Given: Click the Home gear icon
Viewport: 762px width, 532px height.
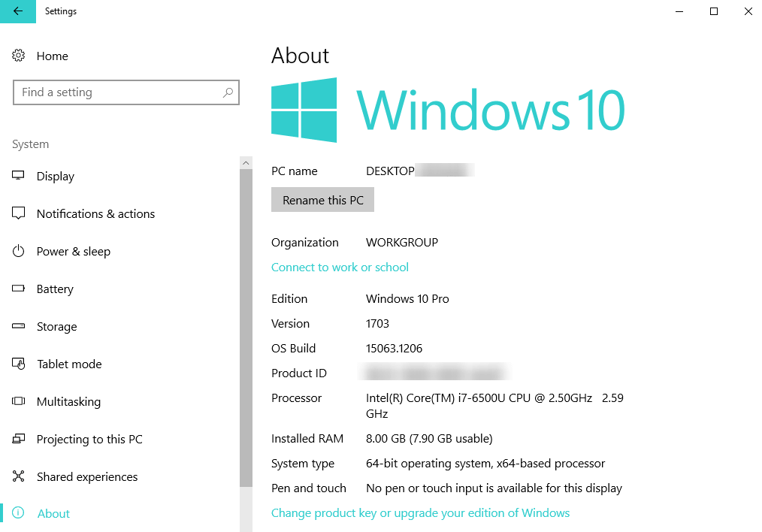Looking at the screenshot, I should pos(19,56).
